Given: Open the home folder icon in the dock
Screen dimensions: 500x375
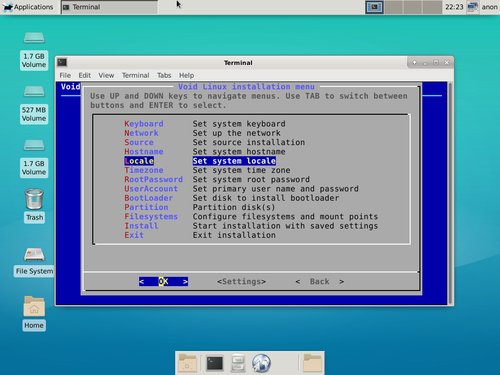Looking at the screenshot, I should pos(312,363).
